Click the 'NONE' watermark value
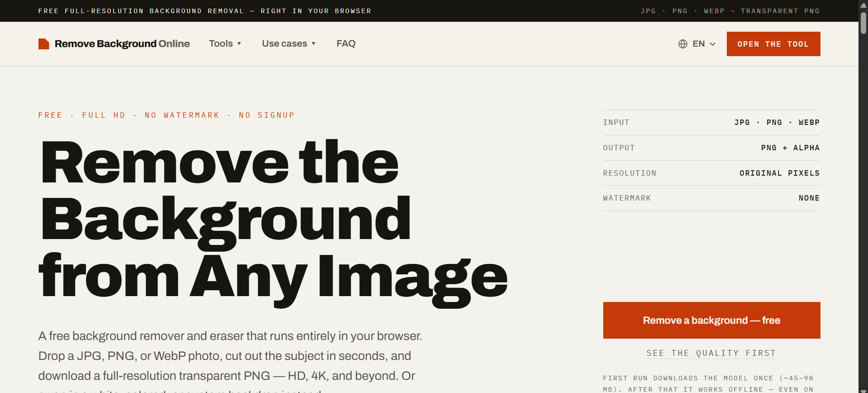Image resolution: width=868 pixels, height=393 pixels. 809,198
